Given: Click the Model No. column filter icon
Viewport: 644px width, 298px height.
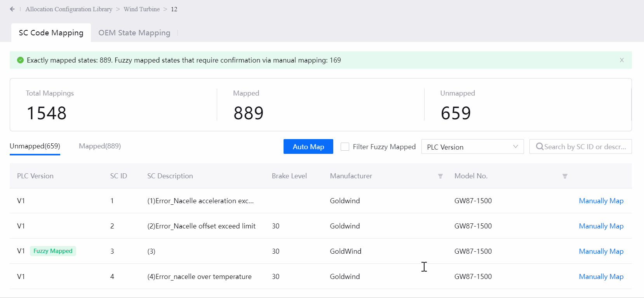Looking at the screenshot, I should (x=565, y=176).
